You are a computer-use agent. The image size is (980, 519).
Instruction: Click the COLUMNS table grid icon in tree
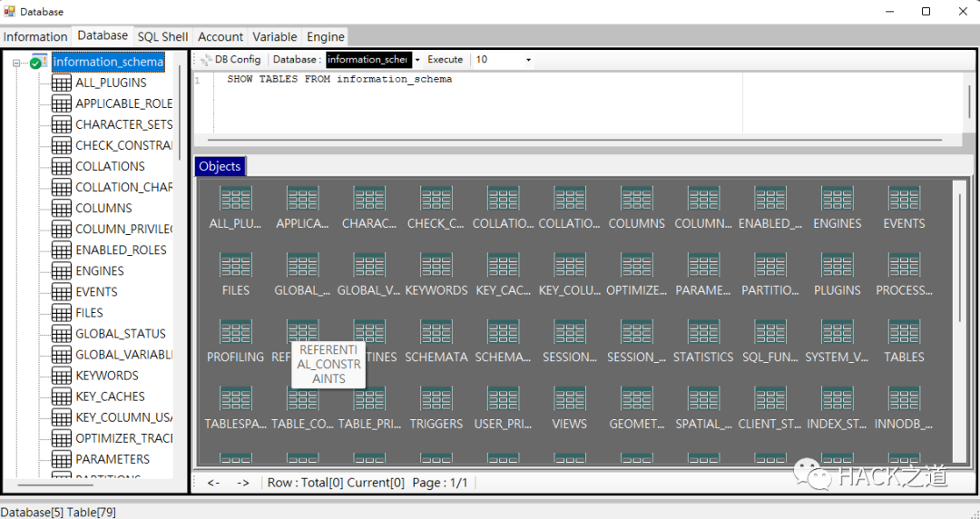[62, 208]
